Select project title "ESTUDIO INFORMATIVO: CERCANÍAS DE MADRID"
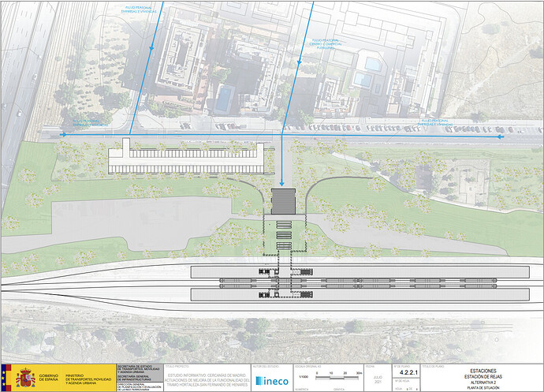 pos(207,375)
